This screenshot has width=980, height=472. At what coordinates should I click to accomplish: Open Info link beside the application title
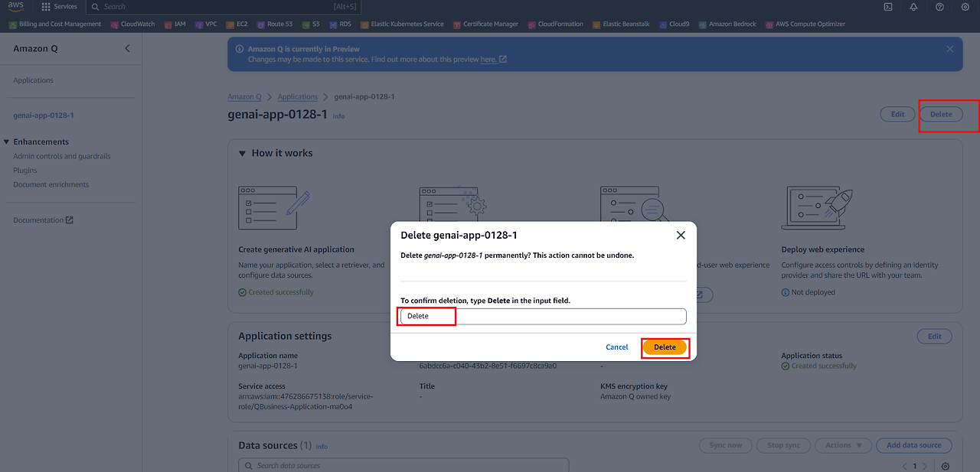(338, 116)
